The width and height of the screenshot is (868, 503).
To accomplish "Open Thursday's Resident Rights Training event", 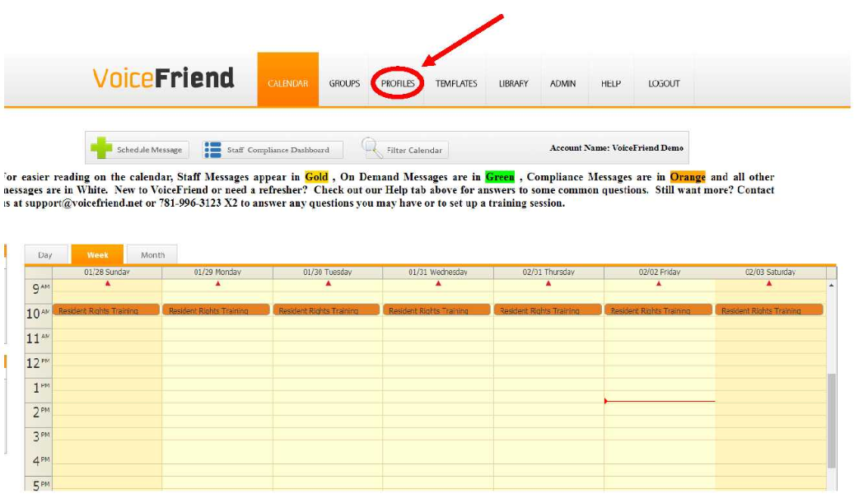I will coord(548,310).
